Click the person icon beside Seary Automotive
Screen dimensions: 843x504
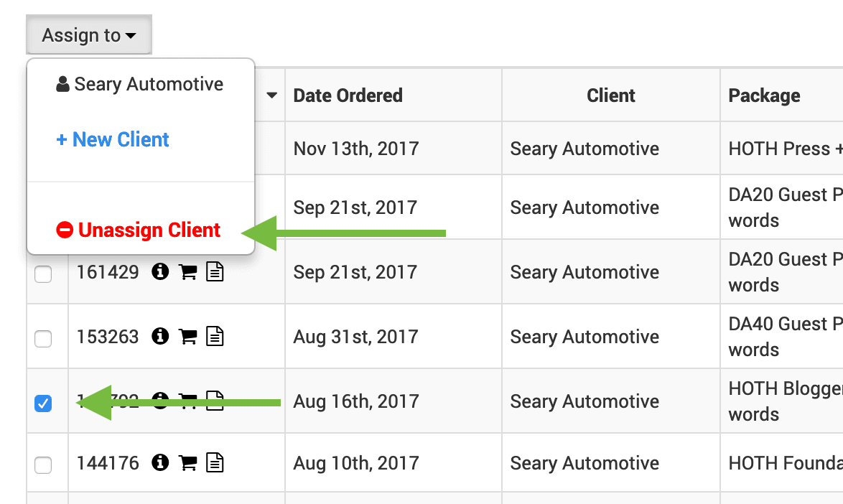61,84
